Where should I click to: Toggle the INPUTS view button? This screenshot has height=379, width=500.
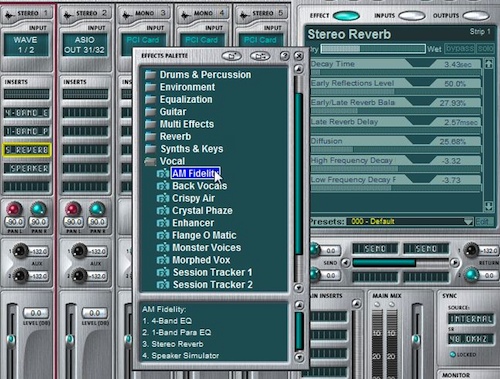(x=412, y=15)
